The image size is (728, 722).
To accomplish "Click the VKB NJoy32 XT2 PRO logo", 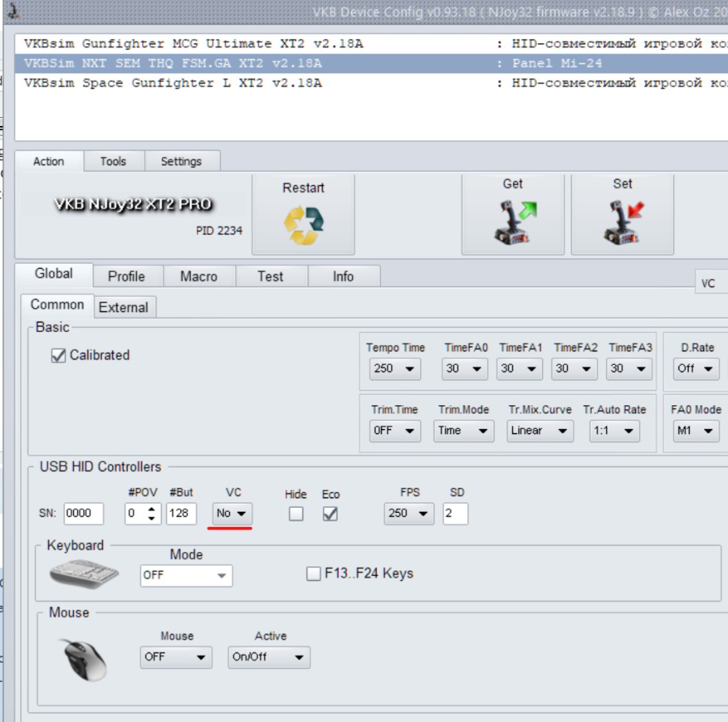I will click(x=133, y=204).
